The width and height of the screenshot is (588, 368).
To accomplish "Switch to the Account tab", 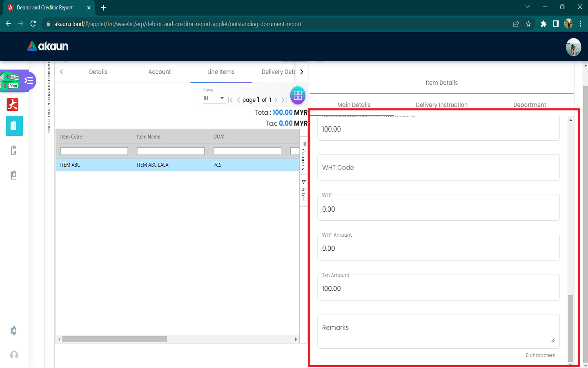I will [x=160, y=72].
